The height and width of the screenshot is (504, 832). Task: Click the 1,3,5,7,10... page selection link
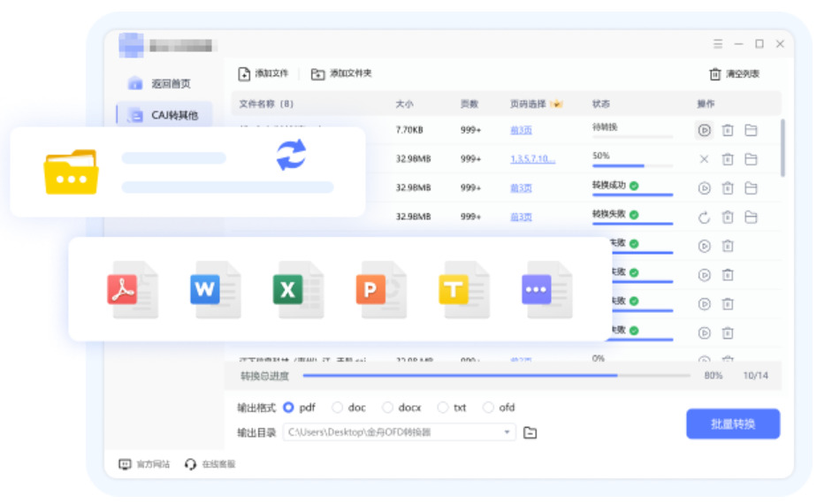pos(533,159)
